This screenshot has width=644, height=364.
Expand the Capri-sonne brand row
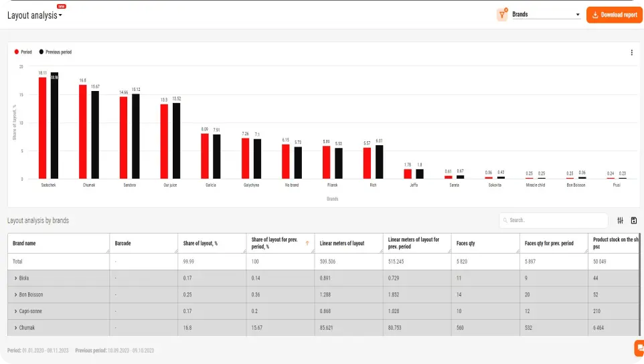[15, 311]
